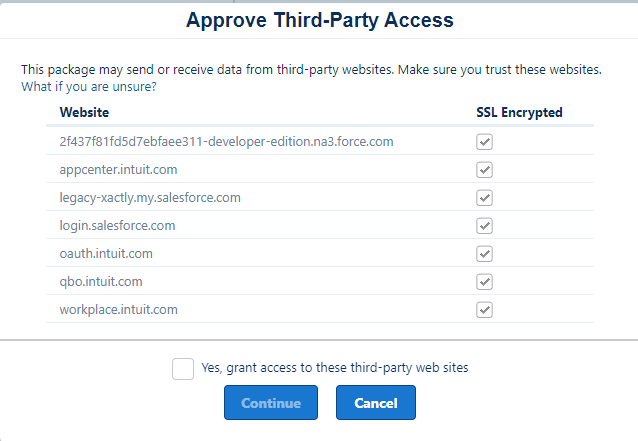Cancel the third-party access approval
This screenshot has height=441, width=638.
tap(376, 402)
